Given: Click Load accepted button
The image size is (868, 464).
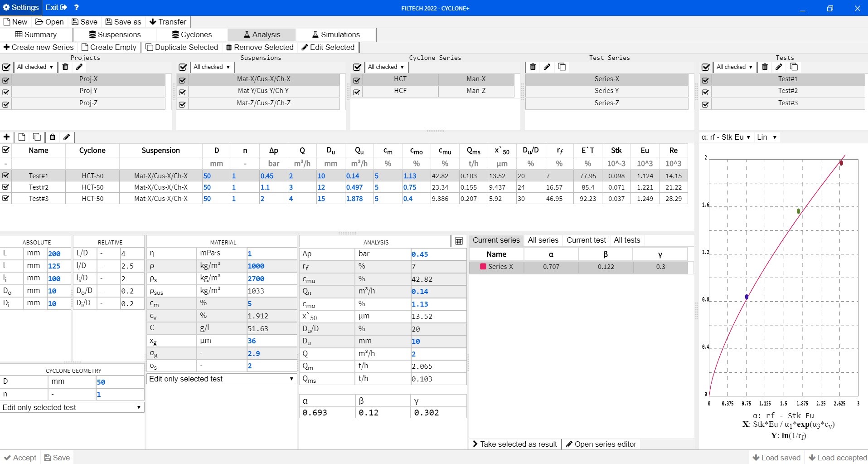Looking at the screenshot, I should tap(838, 458).
